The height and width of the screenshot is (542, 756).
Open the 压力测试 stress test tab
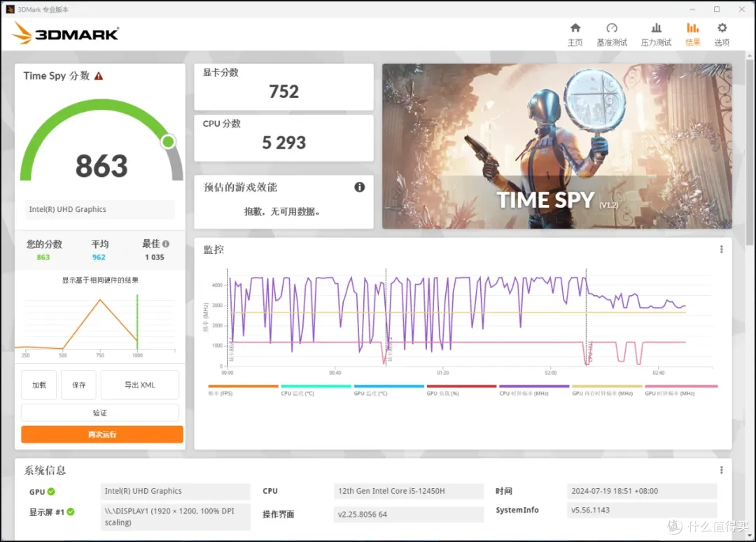tap(656, 35)
